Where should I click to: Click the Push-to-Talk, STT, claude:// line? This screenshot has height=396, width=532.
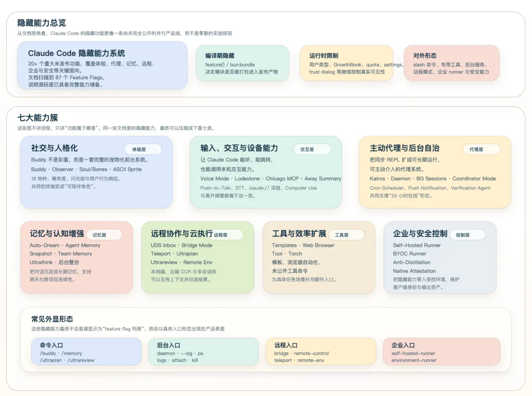[259, 188]
